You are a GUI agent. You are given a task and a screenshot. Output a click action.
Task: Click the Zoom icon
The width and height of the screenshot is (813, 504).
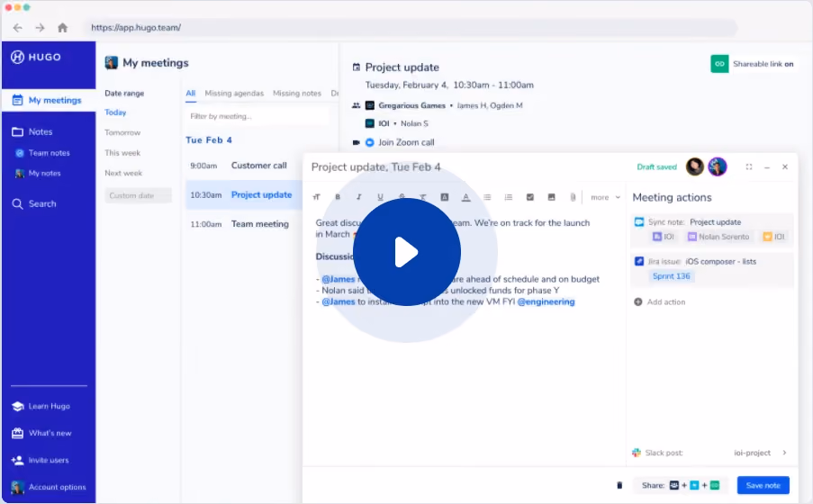pyautogui.click(x=370, y=142)
